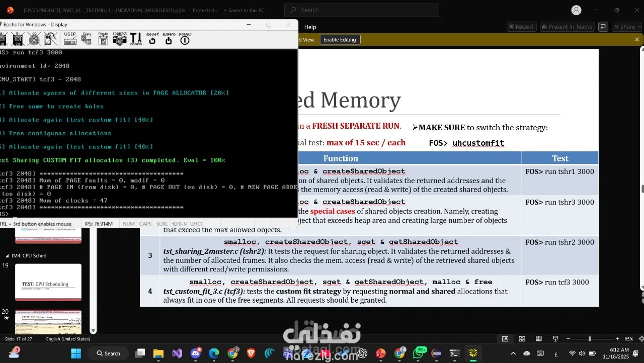This screenshot has height=363, width=644.
Task: Dismiss the Protected View message bar
Action: [x=637, y=40]
